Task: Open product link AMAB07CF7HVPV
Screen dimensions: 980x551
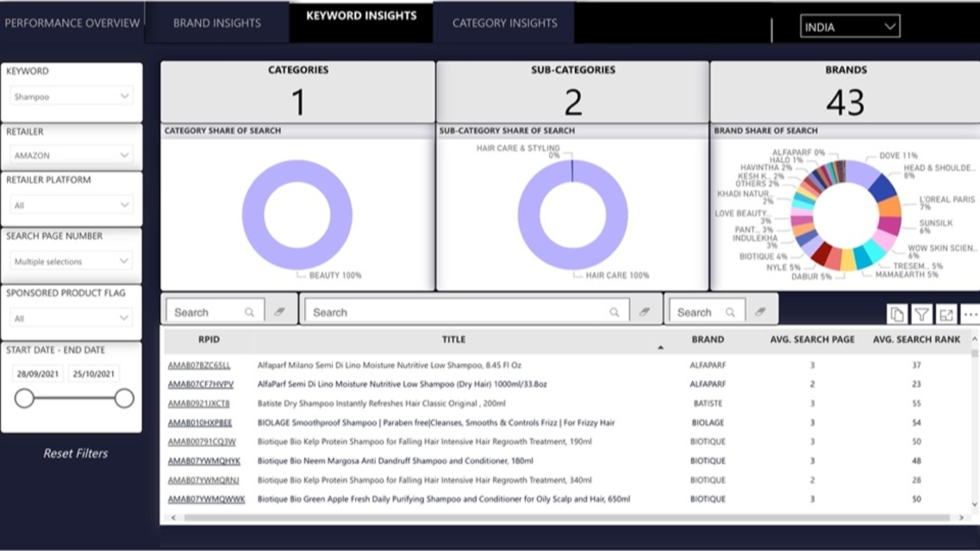Action: pyautogui.click(x=201, y=384)
